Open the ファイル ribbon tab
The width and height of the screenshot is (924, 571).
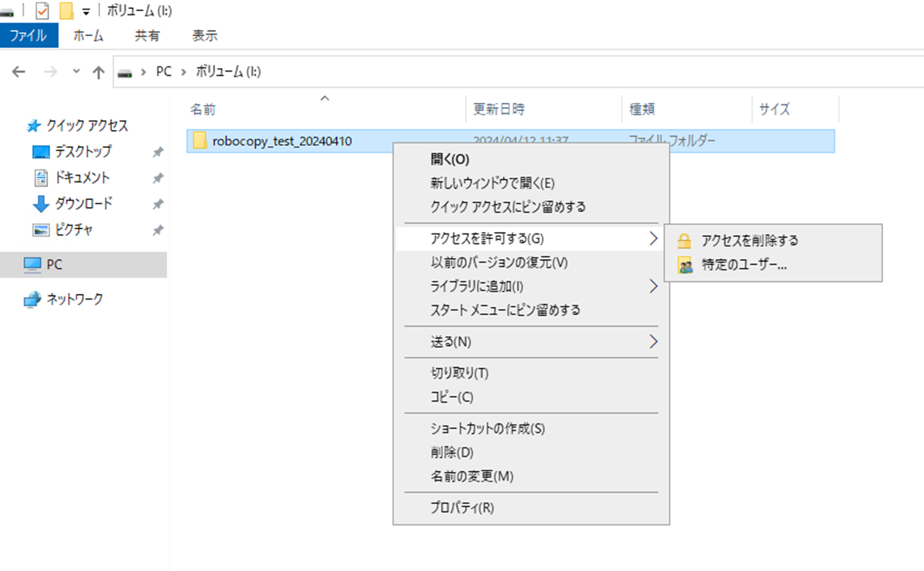29,35
